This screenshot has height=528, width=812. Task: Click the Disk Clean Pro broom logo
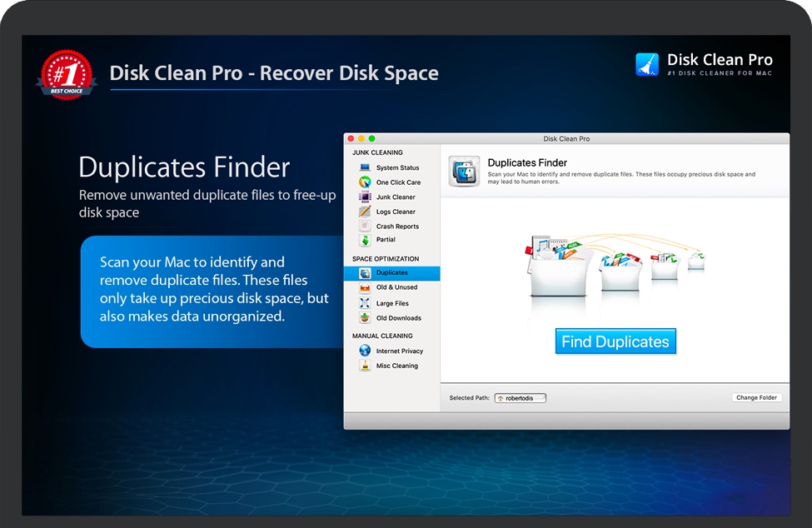pyautogui.click(x=647, y=65)
